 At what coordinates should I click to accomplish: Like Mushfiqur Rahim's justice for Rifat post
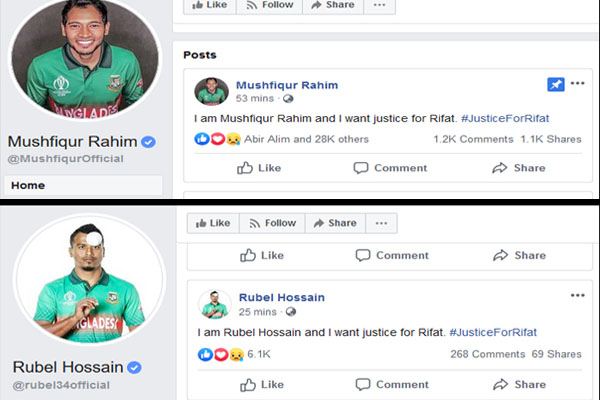(260, 168)
